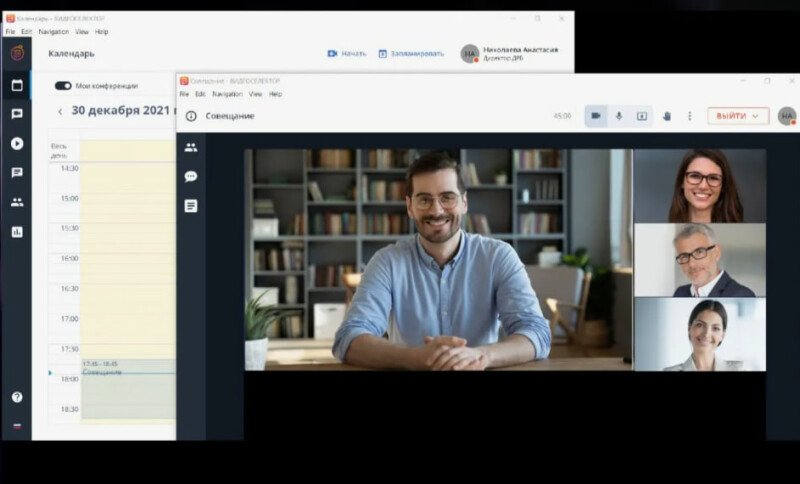Open the help icon in left sidebar

(x=17, y=397)
